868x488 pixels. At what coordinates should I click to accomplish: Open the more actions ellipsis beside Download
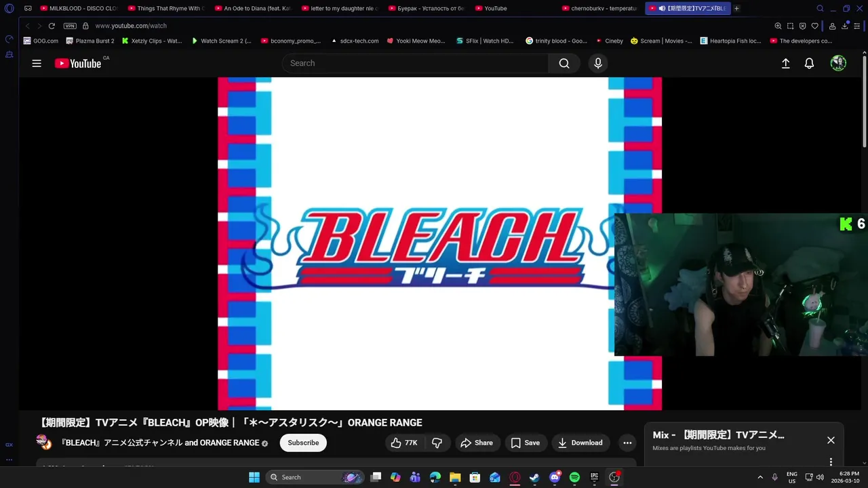[627, 443]
